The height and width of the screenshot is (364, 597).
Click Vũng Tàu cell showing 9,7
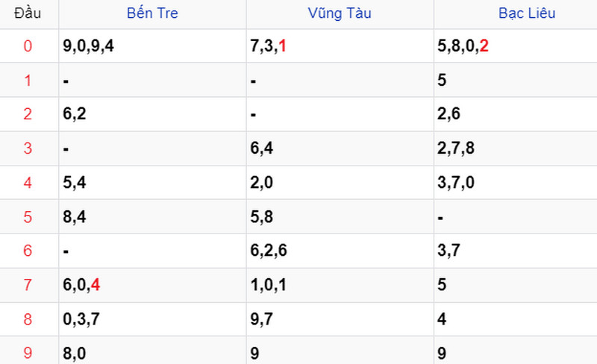tap(340, 319)
